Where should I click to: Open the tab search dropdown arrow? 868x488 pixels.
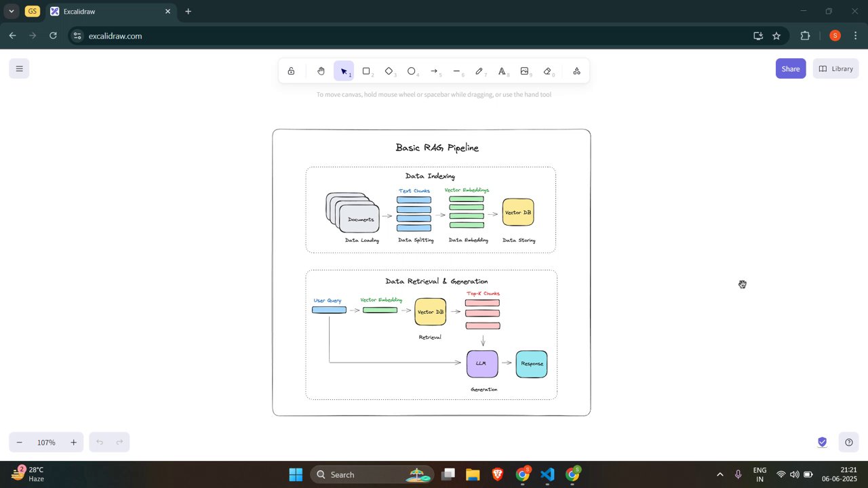pos(12,12)
